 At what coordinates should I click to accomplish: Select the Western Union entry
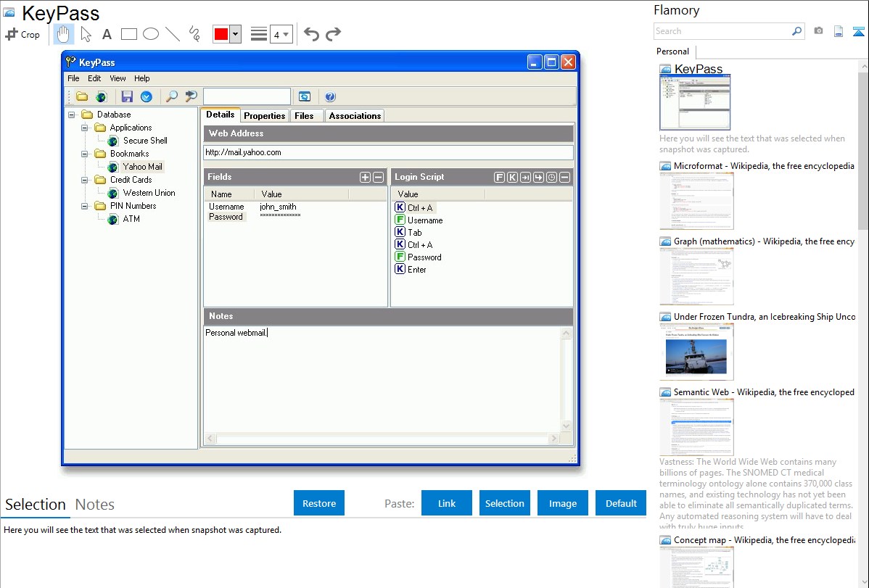click(x=149, y=193)
